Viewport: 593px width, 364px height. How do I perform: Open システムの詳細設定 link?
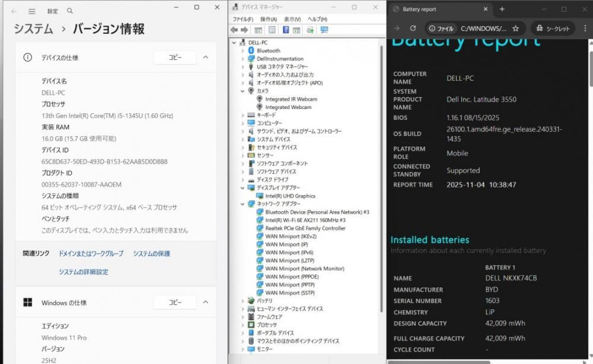tap(83, 272)
